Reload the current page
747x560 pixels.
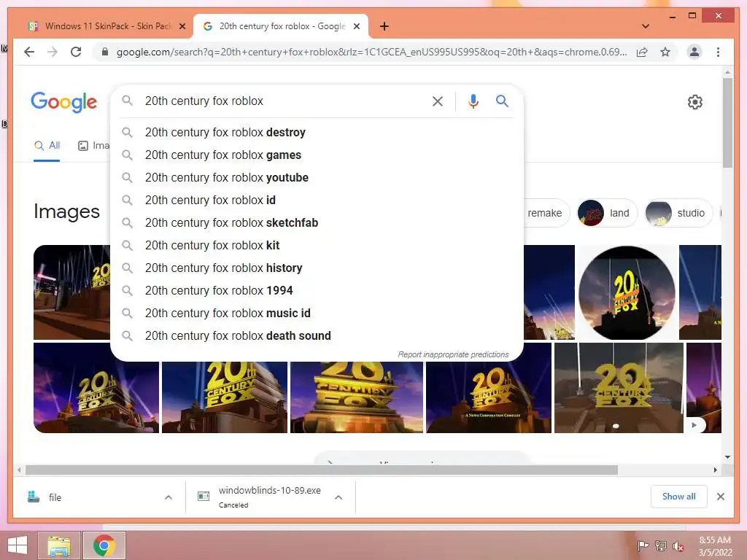point(76,52)
